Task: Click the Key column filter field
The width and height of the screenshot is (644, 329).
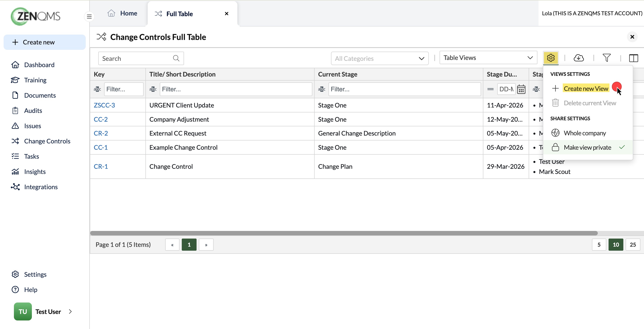Action: pos(124,89)
